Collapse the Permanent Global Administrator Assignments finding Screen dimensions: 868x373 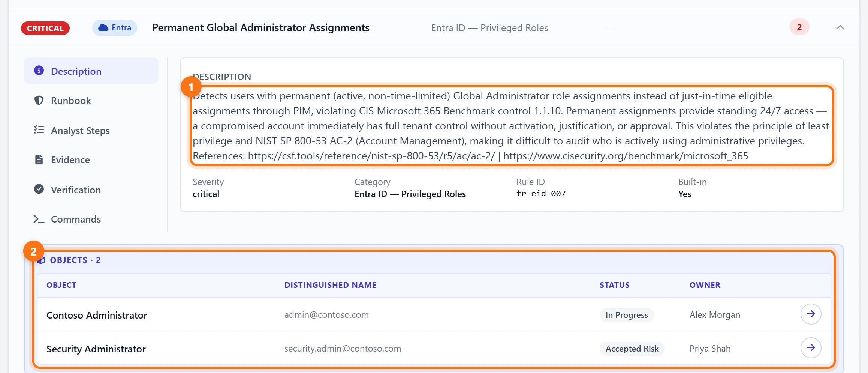click(x=840, y=27)
